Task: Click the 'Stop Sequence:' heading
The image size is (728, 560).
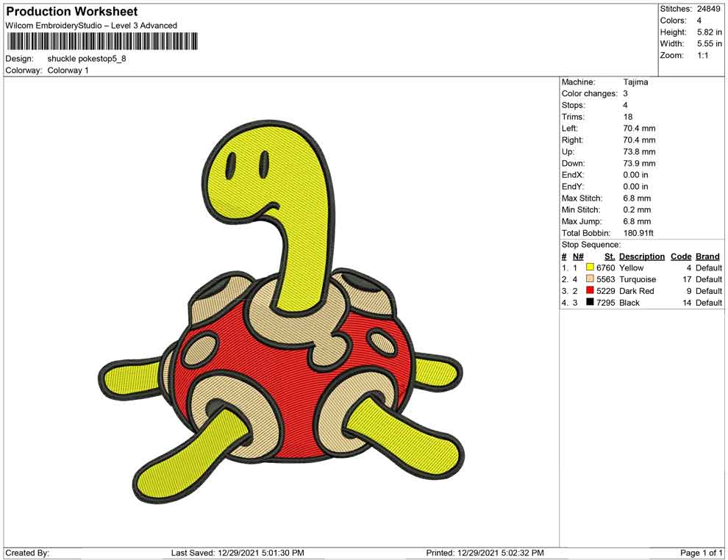Action: [x=591, y=245]
